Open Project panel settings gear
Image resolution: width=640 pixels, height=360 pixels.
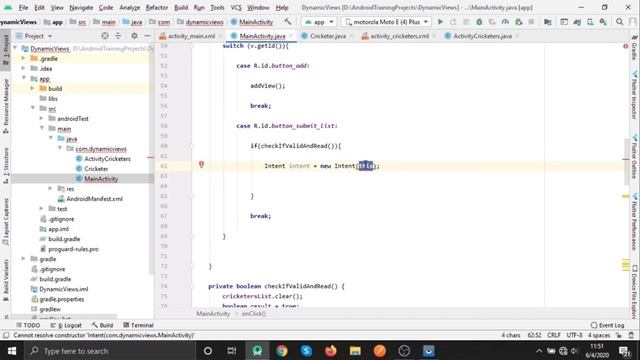134,36
